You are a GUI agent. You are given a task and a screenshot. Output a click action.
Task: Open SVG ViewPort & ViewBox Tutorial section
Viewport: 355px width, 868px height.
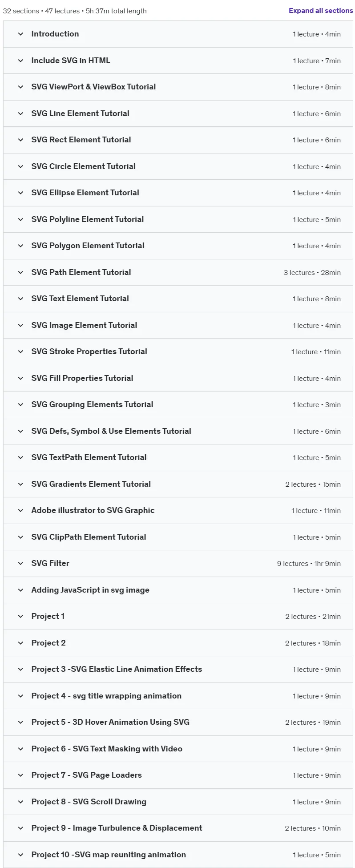click(178, 87)
